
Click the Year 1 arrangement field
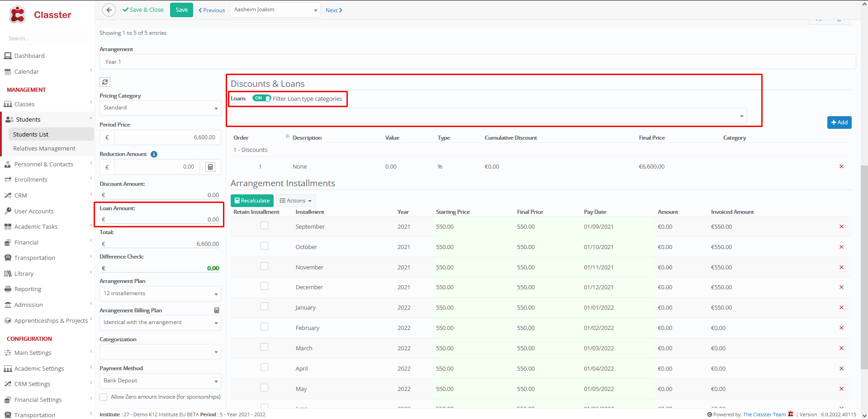tap(478, 62)
